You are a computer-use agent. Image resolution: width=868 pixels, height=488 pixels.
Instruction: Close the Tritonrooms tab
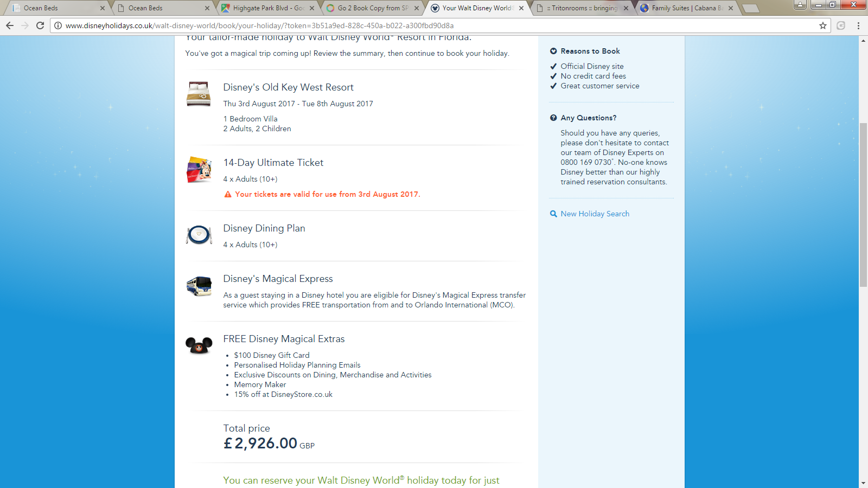tap(626, 8)
